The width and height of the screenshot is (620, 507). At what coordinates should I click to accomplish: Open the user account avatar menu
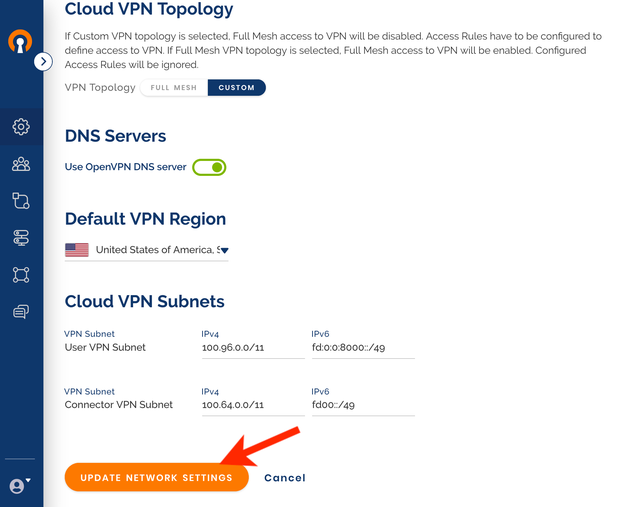coord(20,485)
